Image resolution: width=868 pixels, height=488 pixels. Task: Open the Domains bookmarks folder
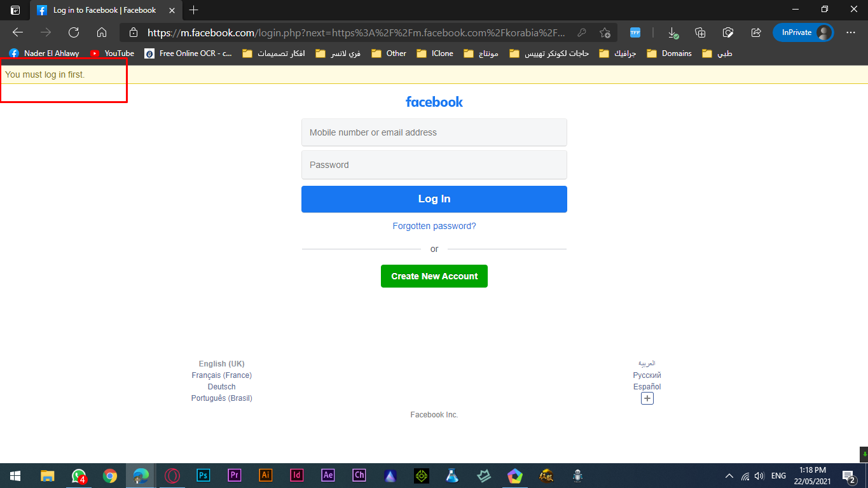(669, 53)
